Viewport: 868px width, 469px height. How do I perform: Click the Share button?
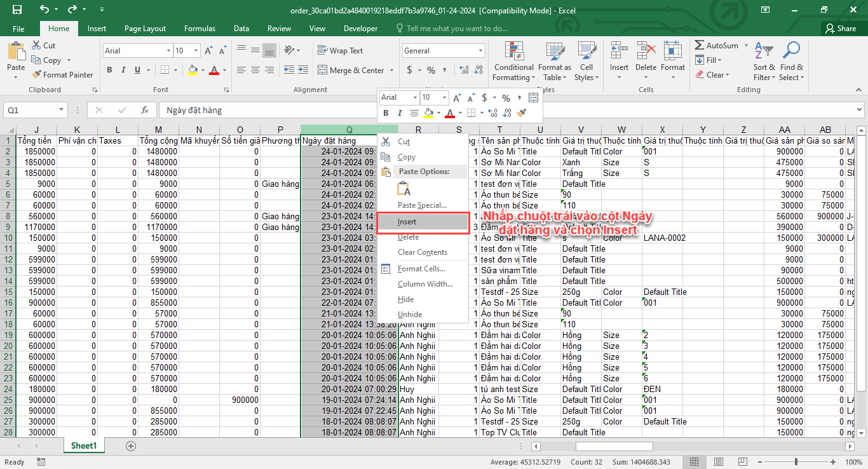tap(840, 29)
